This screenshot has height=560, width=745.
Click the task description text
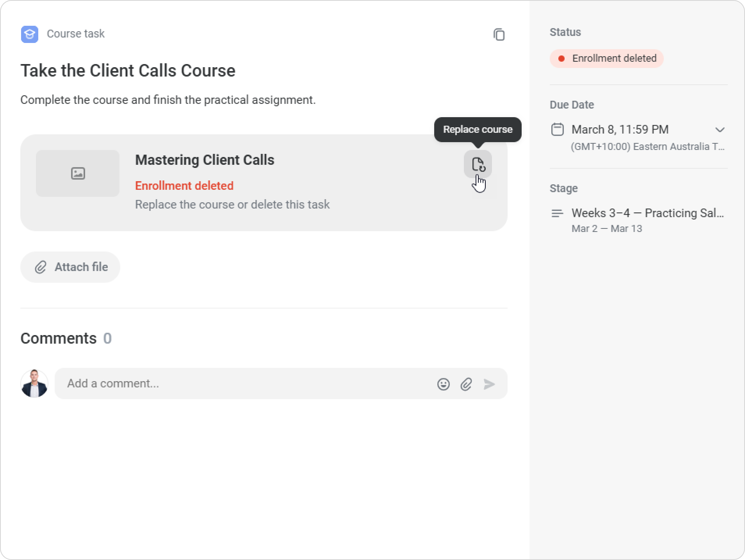pos(168,100)
